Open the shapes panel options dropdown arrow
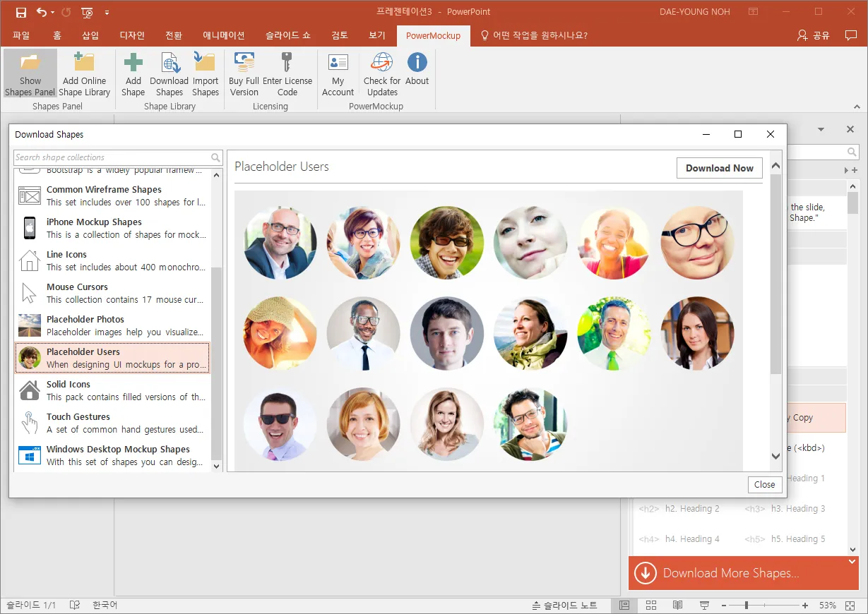868x614 pixels. [821, 130]
